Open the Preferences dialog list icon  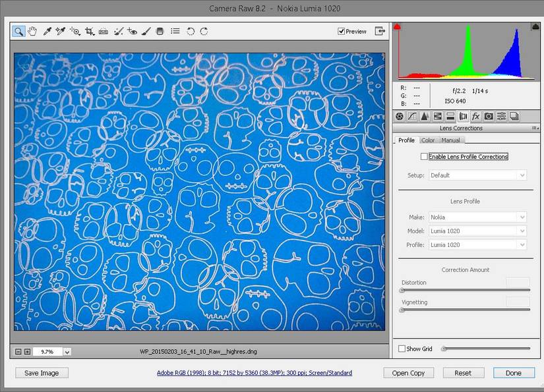tap(175, 31)
